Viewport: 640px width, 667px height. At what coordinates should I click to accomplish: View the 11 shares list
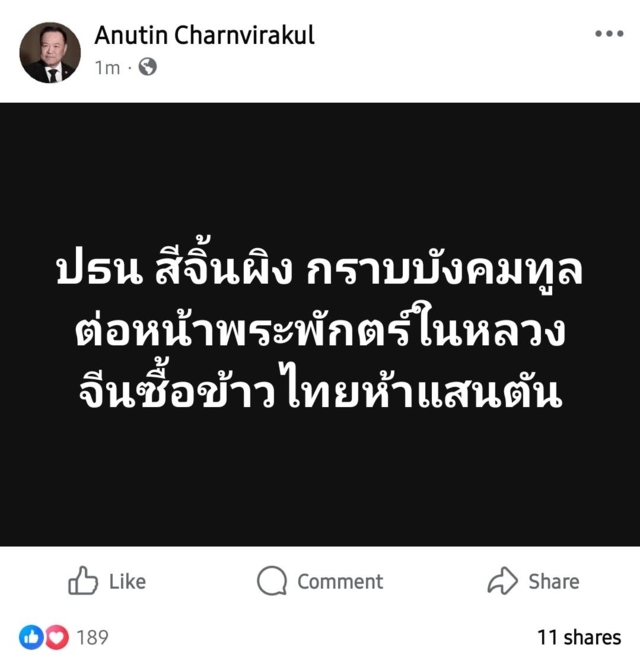579,637
